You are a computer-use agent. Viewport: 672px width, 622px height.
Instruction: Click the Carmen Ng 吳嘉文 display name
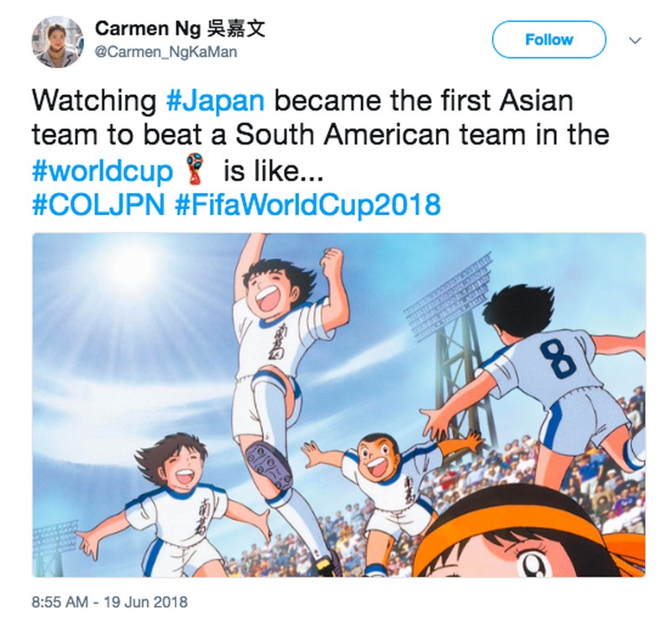180,29
